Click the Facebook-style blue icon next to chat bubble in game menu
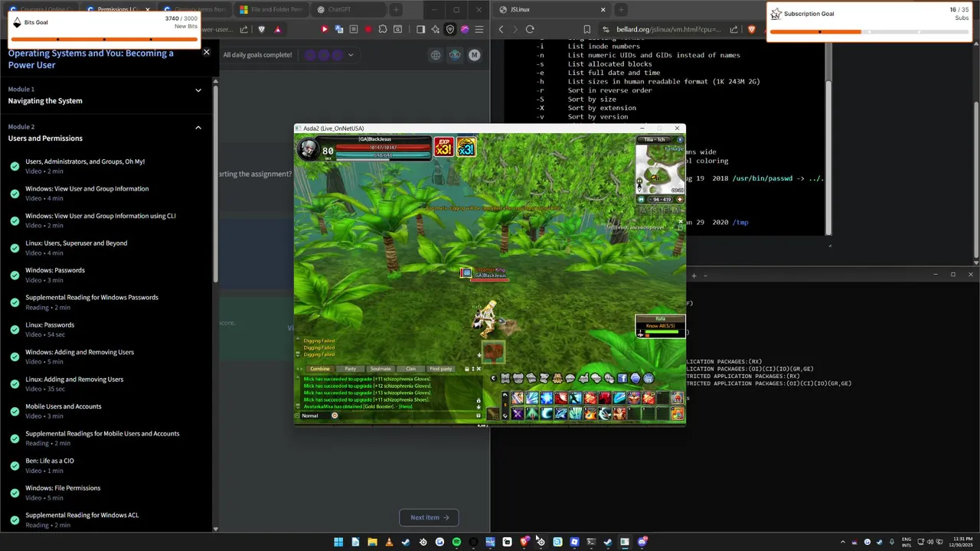The height and width of the screenshot is (551, 980). pyautogui.click(x=622, y=378)
